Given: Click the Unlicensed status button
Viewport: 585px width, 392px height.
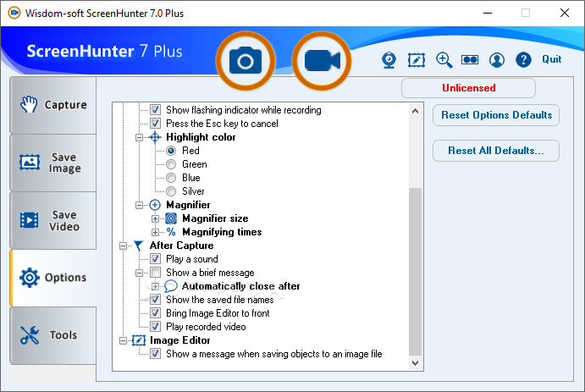Looking at the screenshot, I should 469,88.
